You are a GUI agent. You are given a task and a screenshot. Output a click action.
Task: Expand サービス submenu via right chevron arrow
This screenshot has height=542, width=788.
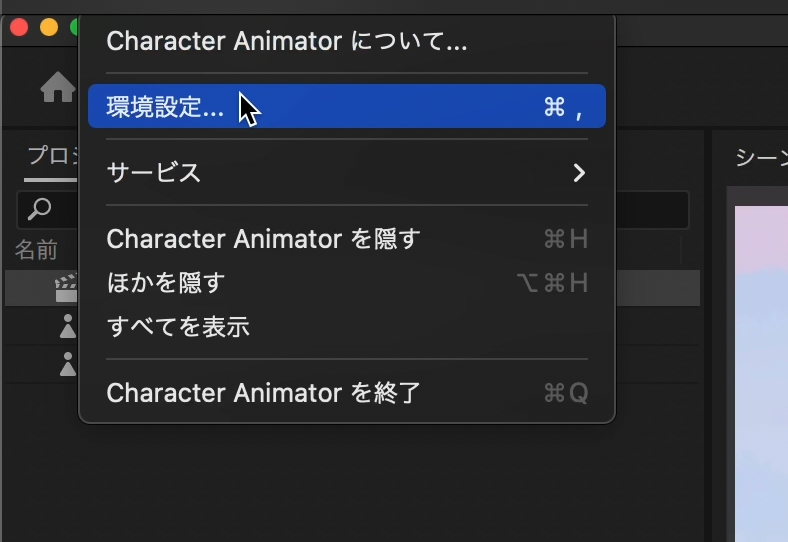(x=578, y=173)
